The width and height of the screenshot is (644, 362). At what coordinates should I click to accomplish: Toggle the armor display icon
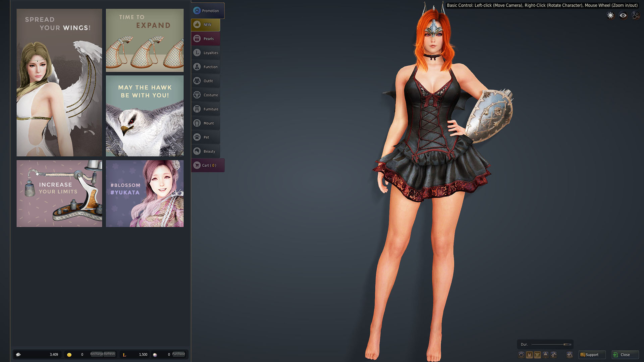(537, 355)
